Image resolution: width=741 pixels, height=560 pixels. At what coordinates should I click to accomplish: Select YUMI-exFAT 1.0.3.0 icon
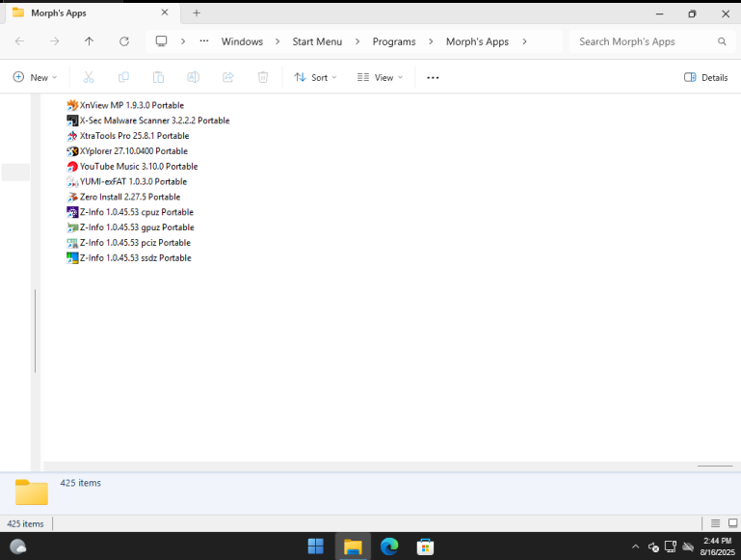tap(72, 181)
